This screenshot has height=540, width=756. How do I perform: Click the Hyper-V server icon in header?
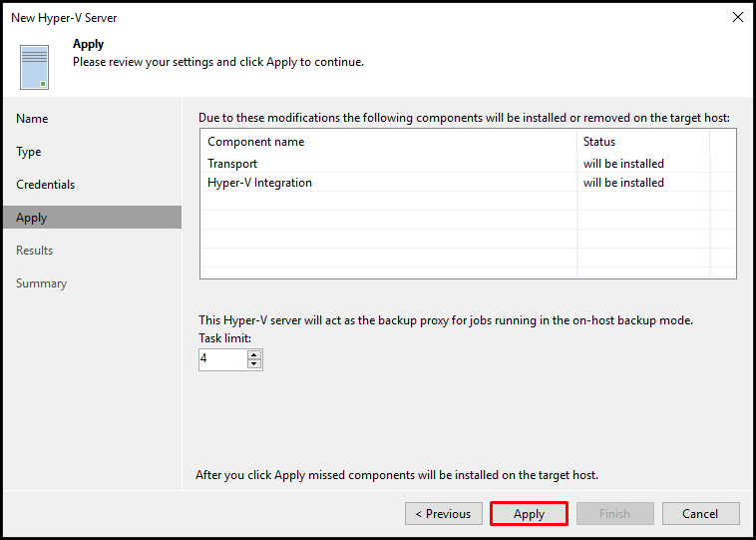click(x=34, y=67)
